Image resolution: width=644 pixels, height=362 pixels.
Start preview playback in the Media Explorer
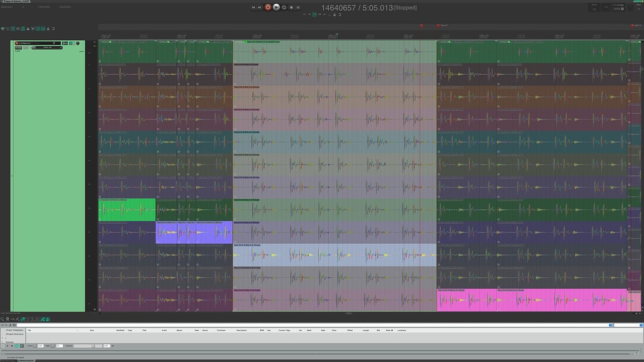click(3, 346)
